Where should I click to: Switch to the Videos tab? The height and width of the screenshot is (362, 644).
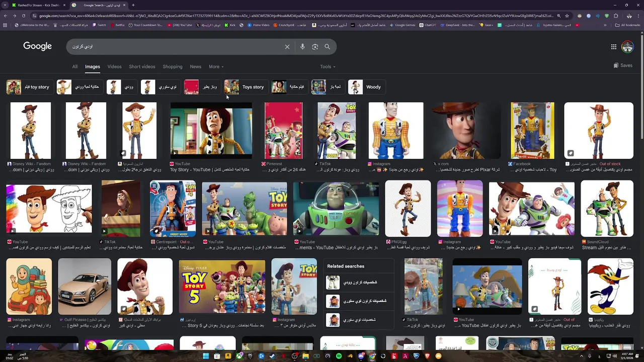click(114, 66)
